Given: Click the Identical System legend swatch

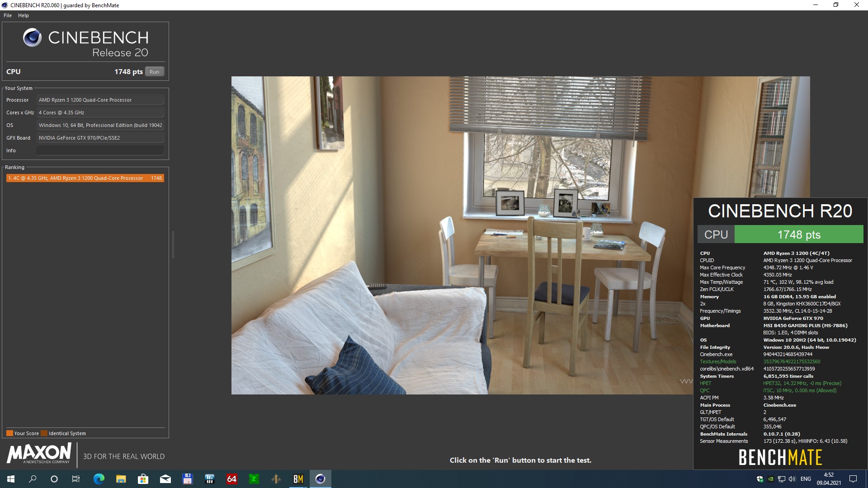Looking at the screenshot, I should 44,433.
